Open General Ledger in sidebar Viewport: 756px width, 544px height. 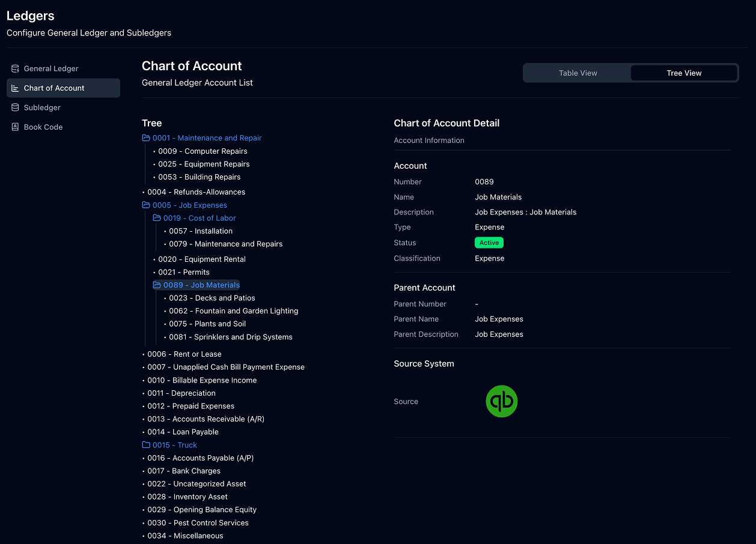click(x=63, y=68)
